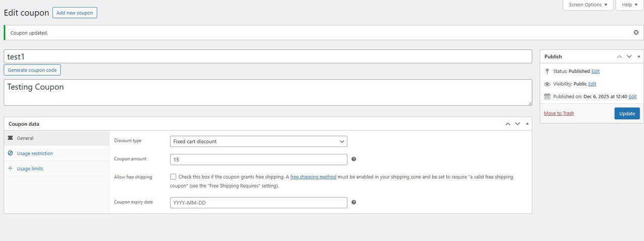
Task: Click the General tab ticket icon
Action: [x=11, y=138]
